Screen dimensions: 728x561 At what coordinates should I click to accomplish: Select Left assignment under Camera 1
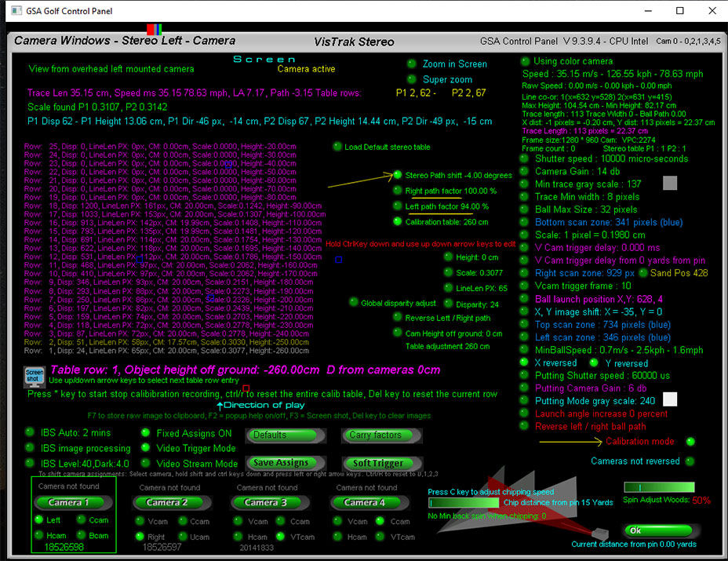coord(37,520)
